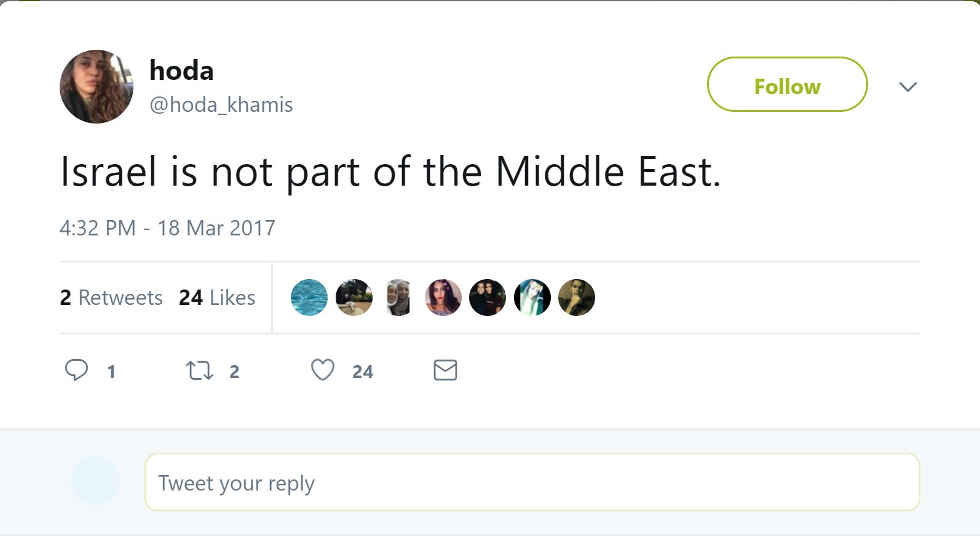980x536 pixels.
Task: Click the teal-green liker avatar
Action: pyautogui.click(x=532, y=298)
